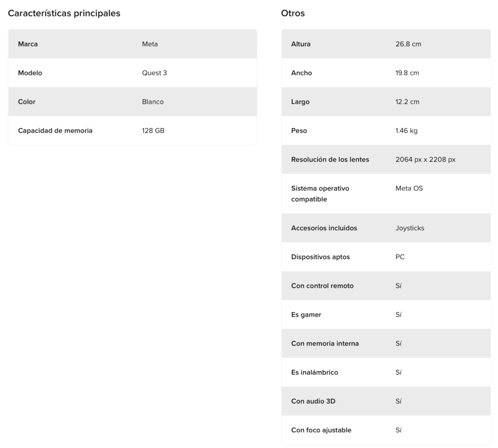Click the Altura row label
The width and height of the screenshot is (498, 448).
[x=301, y=44]
